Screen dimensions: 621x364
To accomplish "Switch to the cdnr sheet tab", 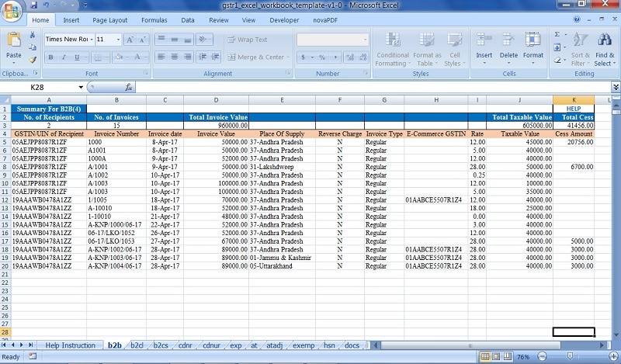I will click(185, 345).
